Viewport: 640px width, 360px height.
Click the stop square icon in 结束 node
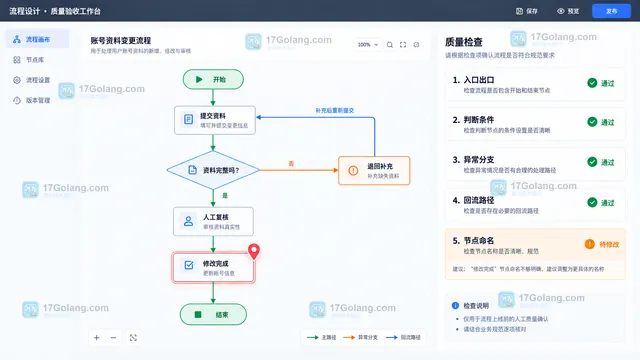click(198, 314)
